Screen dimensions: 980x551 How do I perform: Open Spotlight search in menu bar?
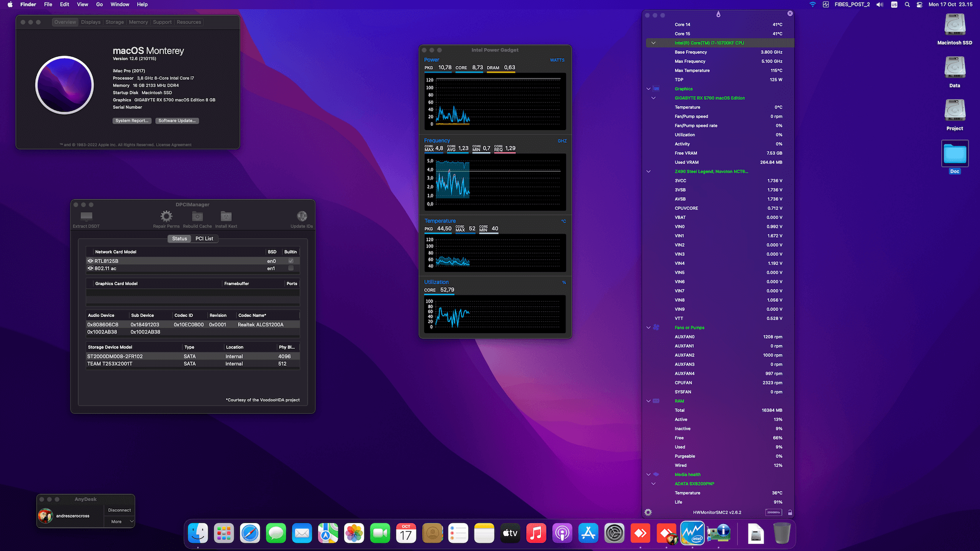point(907,4)
